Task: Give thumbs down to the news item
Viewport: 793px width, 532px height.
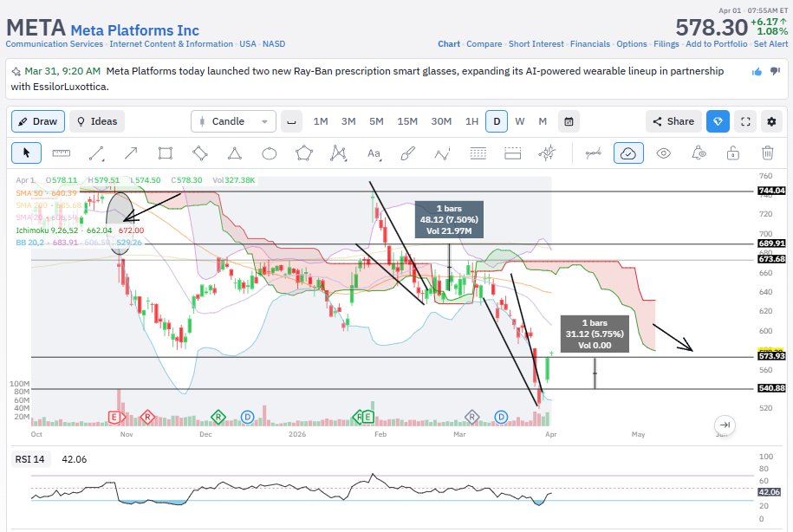Action: coord(775,71)
